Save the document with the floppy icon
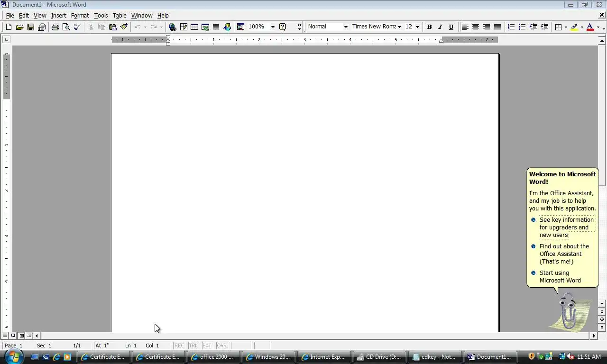607x364 pixels. point(30,27)
